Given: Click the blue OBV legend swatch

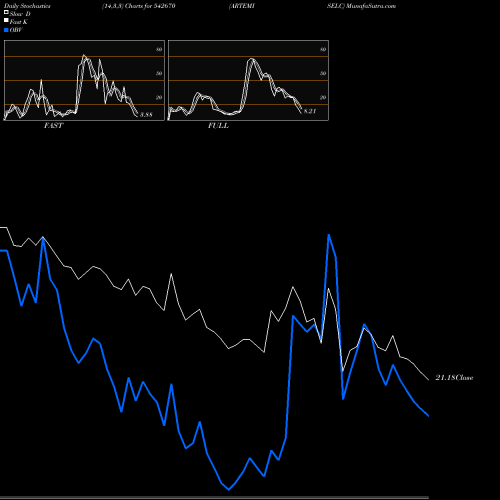Looking at the screenshot, I should [6, 30].
